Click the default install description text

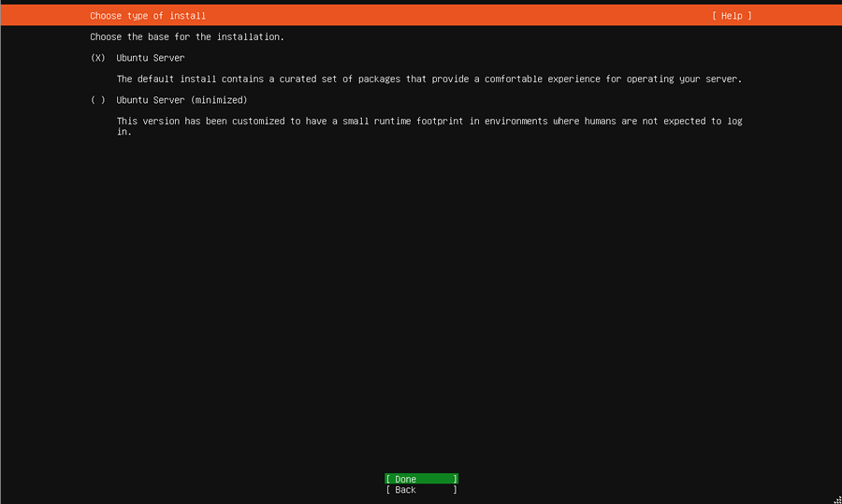pyautogui.click(x=429, y=79)
